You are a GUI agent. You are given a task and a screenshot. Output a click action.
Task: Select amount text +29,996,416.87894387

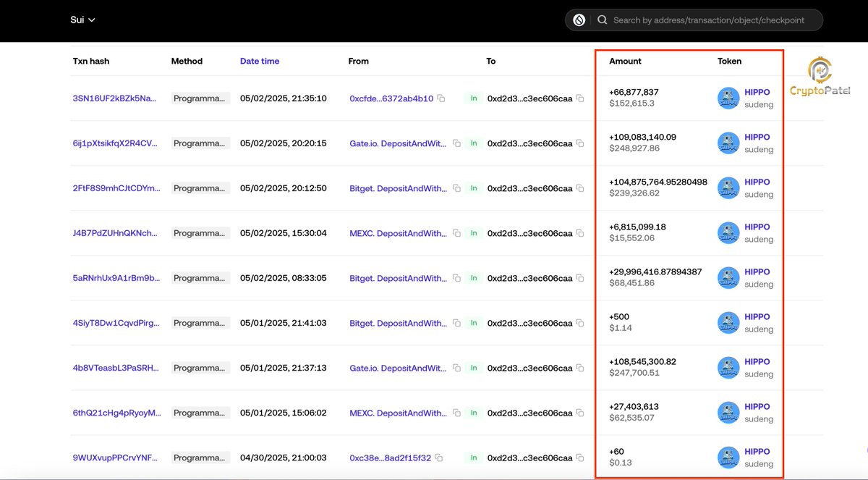(655, 271)
